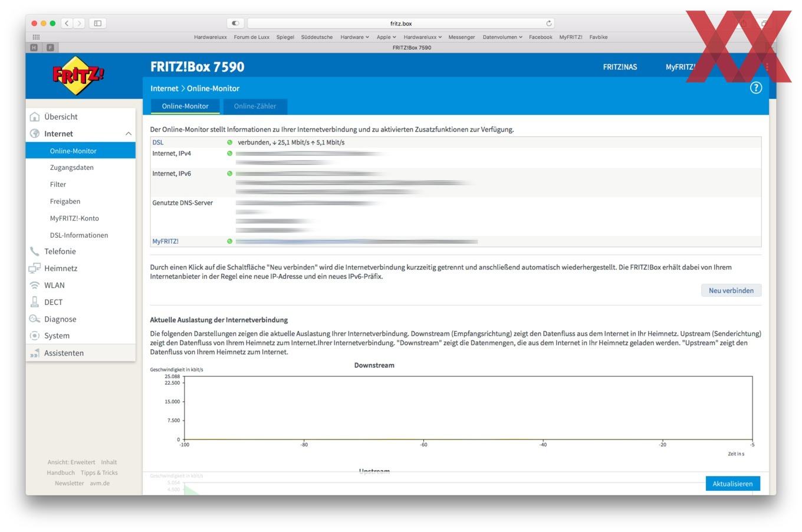Open the Handbuch footer link
Image resolution: width=802 pixels, height=532 pixels.
[x=61, y=473]
